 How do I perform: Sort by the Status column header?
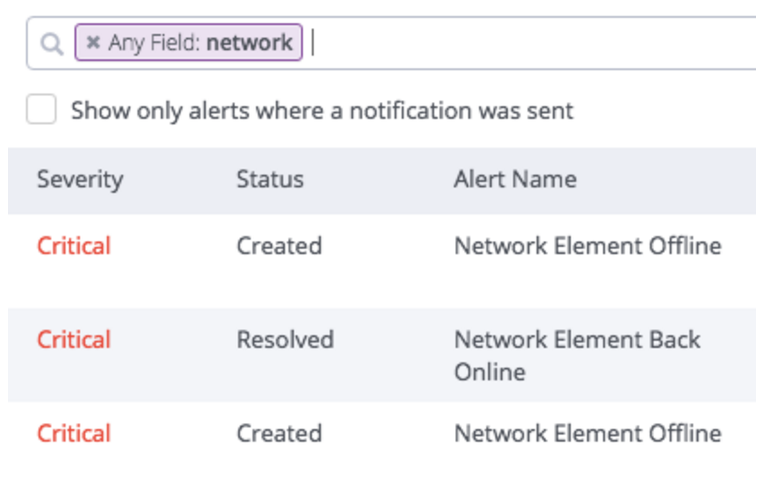[270, 179]
